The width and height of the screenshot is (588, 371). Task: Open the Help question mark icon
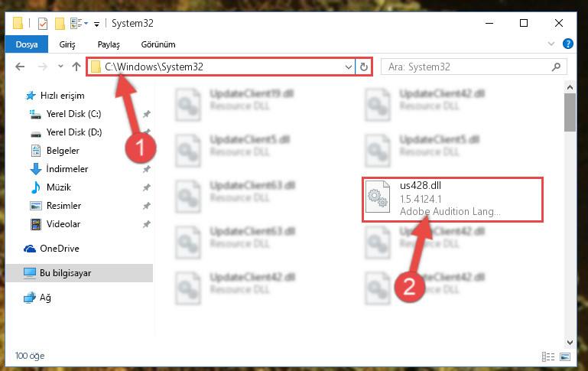tap(568, 44)
